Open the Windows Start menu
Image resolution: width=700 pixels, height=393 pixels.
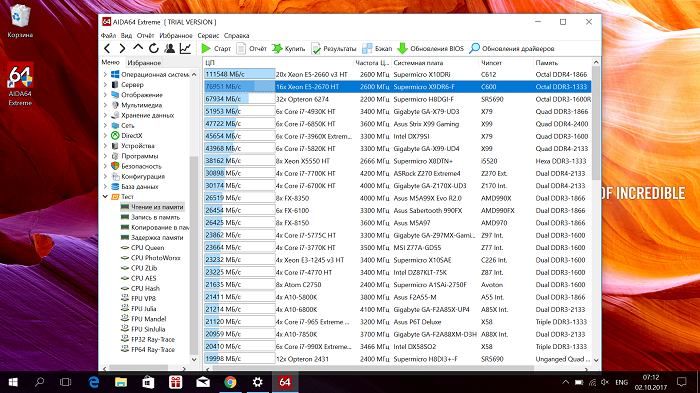point(13,382)
